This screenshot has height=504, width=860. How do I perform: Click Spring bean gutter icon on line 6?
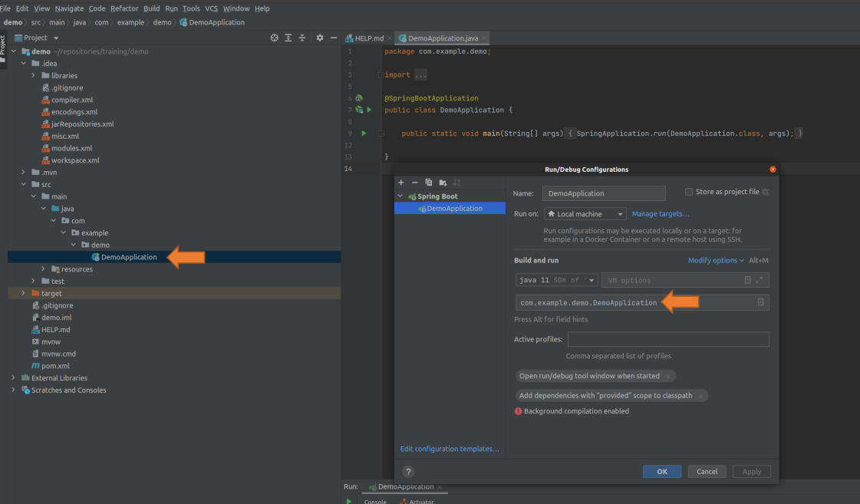(359, 98)
